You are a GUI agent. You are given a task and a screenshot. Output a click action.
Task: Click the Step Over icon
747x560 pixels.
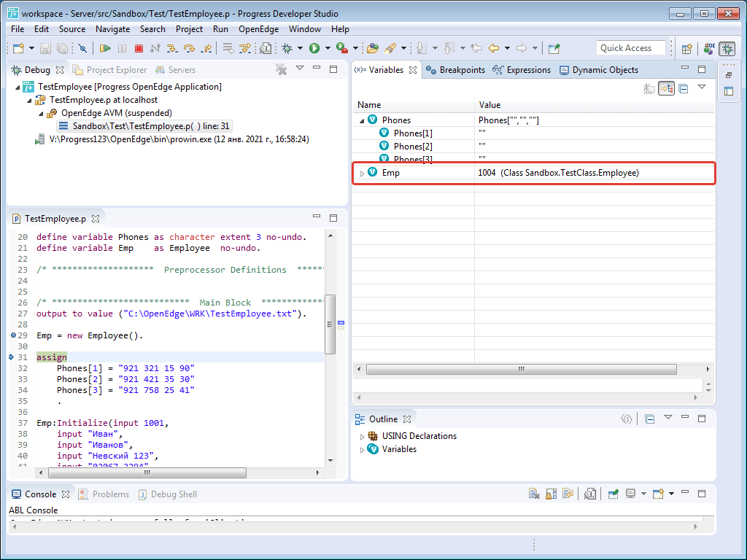pyautogui.click(x=189, y=48)
